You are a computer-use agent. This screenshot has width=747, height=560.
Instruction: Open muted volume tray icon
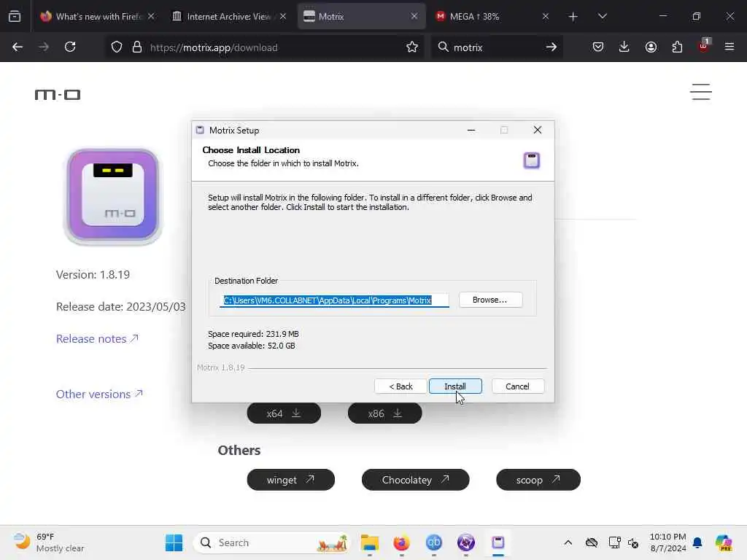pyautogui.click(x=633, y=542)
